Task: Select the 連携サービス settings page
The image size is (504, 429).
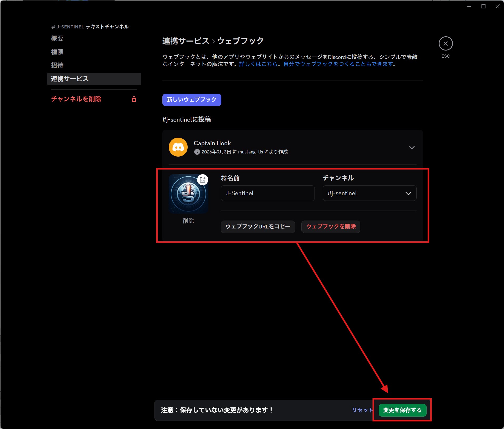Action: [94, 79]
